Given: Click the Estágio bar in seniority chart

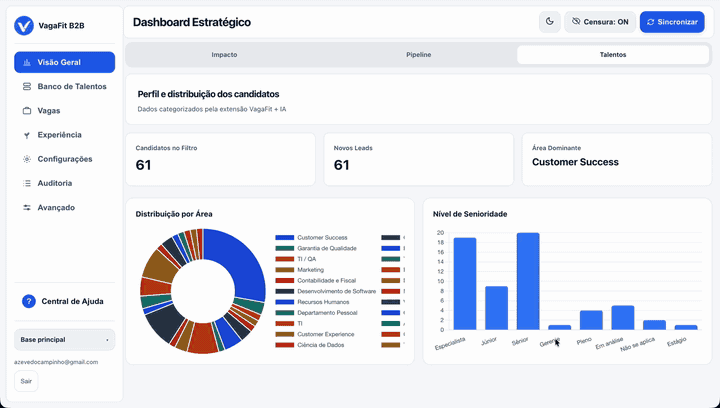Looking at the screenshot, I should pyautogui.click(x=686, y=327).
